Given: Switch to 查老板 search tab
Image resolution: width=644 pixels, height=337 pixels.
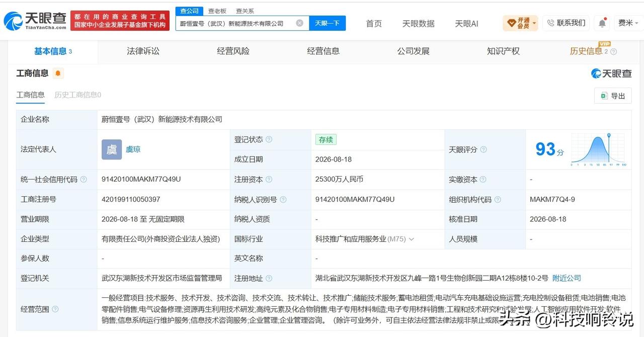Looking at the screenshot, I should tap(217, 11).
